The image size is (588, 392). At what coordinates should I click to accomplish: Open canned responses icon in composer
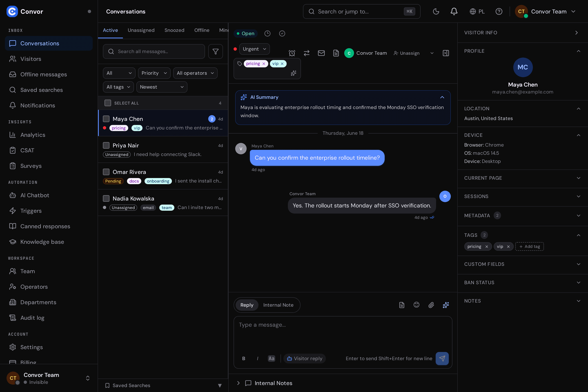[402, 305]
